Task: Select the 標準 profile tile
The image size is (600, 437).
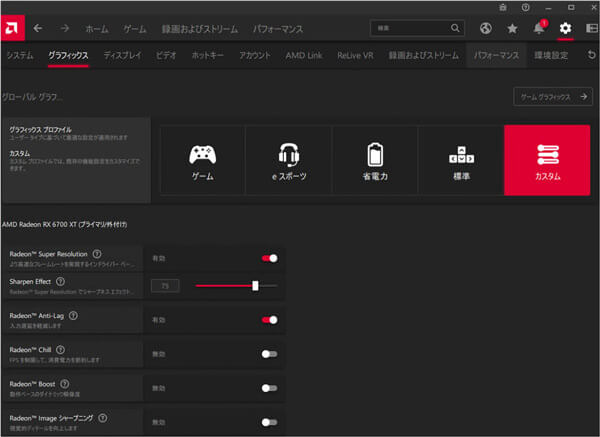Action: click(461, 161)
